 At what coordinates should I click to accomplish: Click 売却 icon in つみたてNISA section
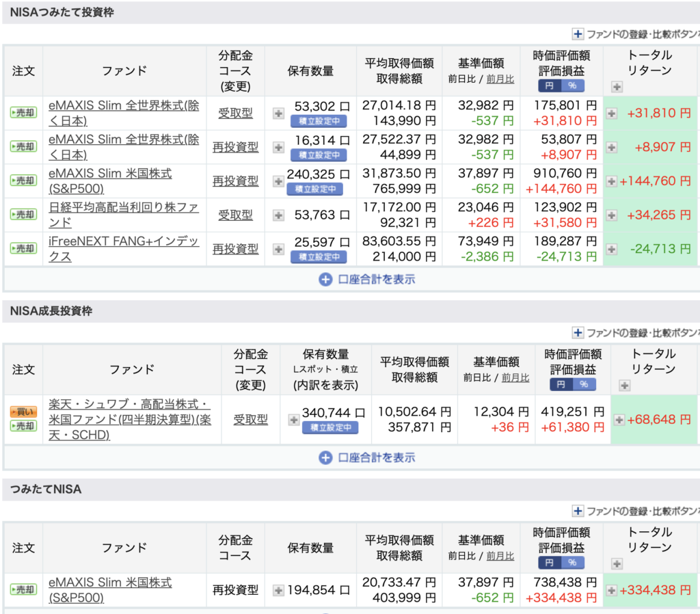tap(23, 590)
